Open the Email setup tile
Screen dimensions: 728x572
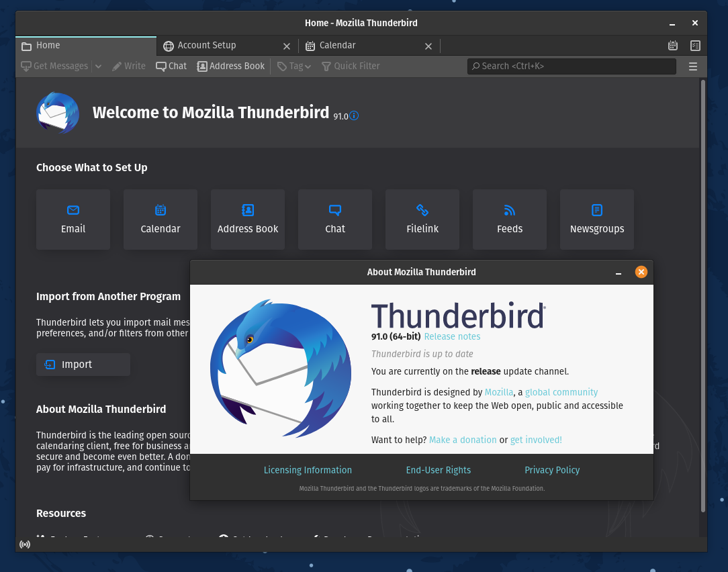[x=73, y=220]
